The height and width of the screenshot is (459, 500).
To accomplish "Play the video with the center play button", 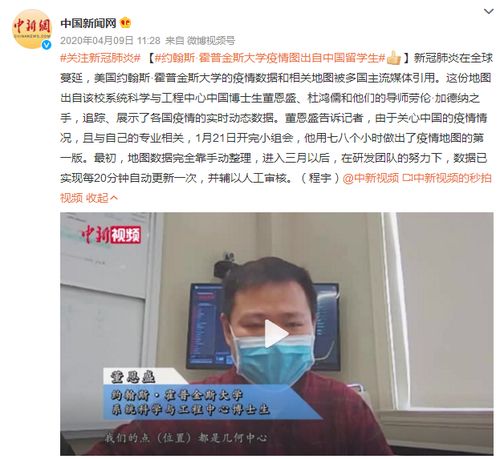I will pos(276,334).
